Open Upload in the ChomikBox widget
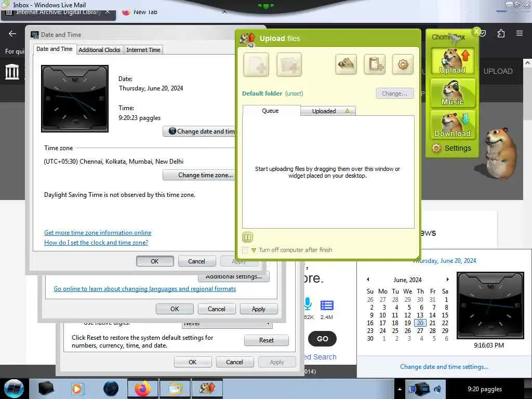The width and height of the screenshot is (532, 399). pos(453,61)
